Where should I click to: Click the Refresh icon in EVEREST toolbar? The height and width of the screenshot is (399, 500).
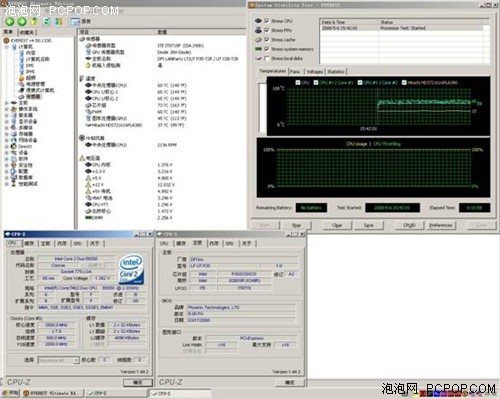(47, 22)
